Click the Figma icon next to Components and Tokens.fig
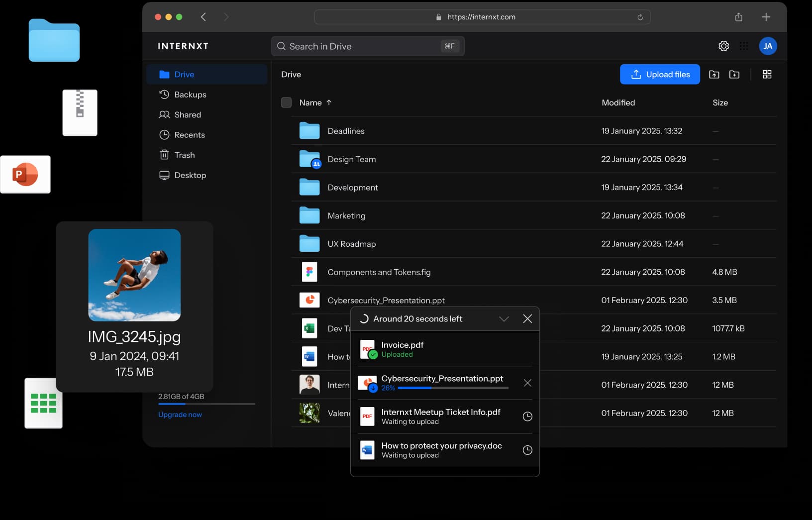812x520 pixels. click(x=309, y=272)
